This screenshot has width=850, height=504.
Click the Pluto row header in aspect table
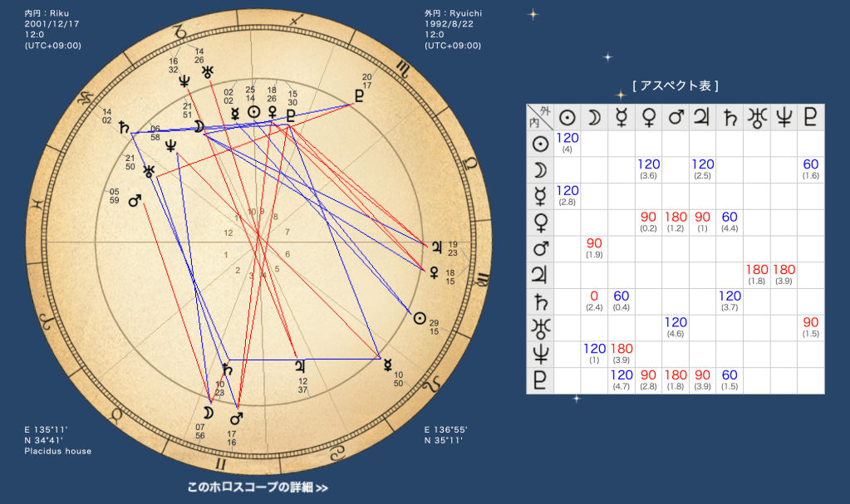[x=540, y=380]
